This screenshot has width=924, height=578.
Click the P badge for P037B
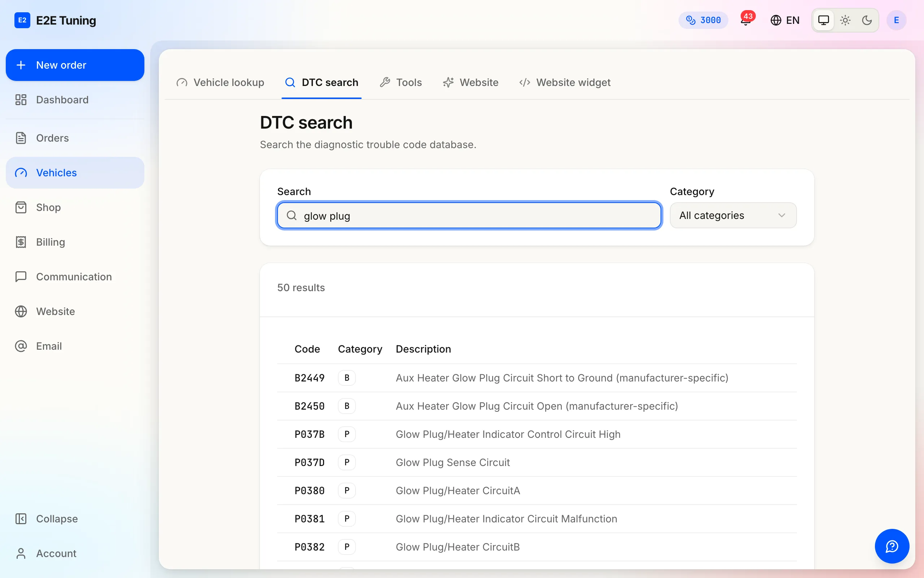click(x=347, y=434)
